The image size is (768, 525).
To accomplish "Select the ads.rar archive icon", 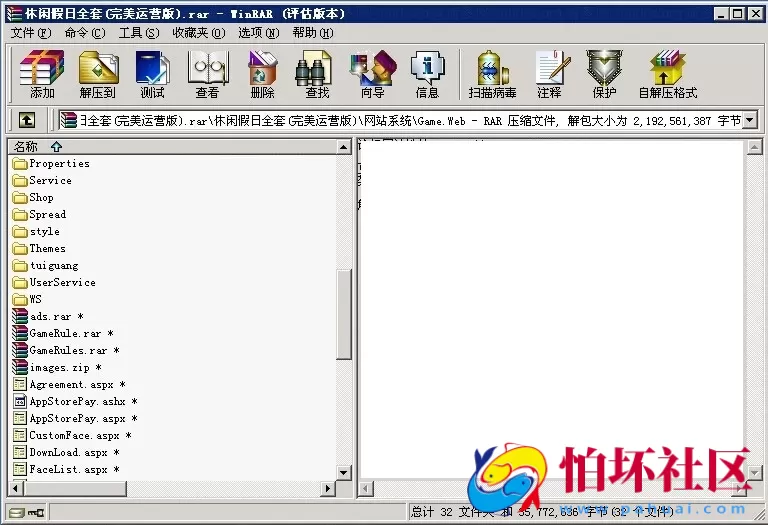I will (20, 316).
